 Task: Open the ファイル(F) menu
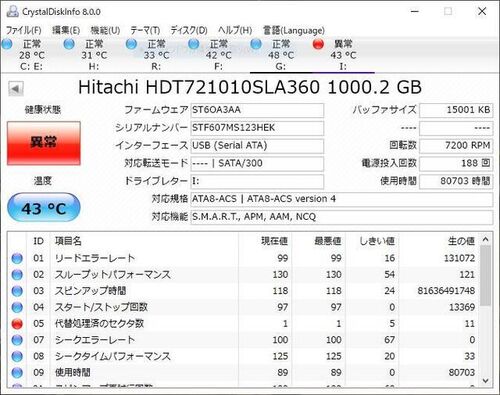[x=24, y=31]
